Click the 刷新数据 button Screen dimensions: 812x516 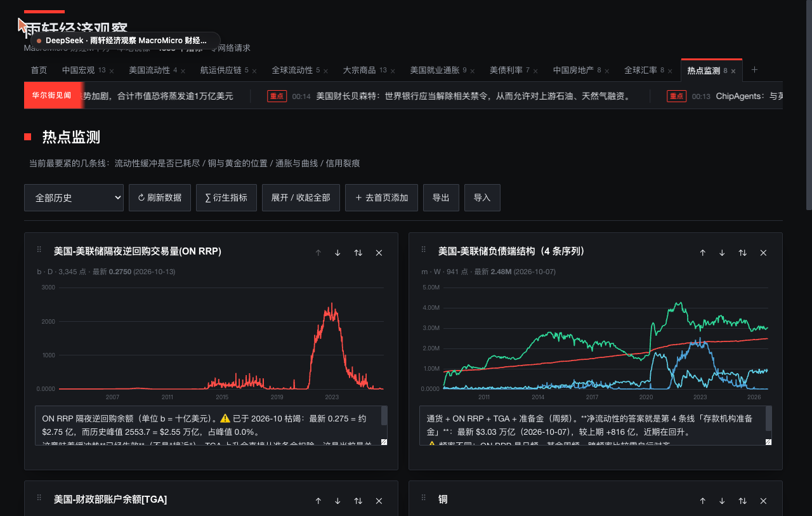[160, 197]
